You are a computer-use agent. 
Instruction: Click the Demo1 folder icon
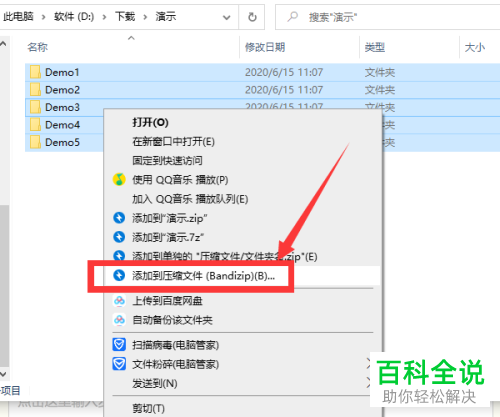click(x=35, y=72)
